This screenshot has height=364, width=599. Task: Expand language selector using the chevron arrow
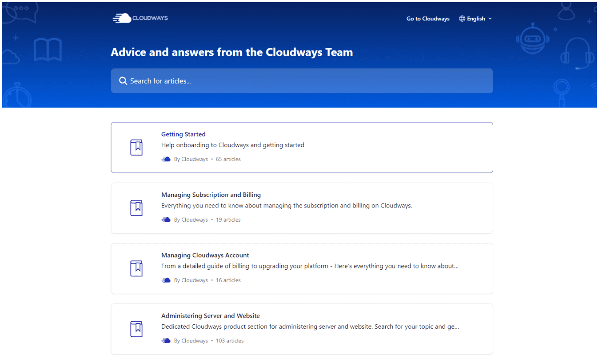tap(490, 19)
